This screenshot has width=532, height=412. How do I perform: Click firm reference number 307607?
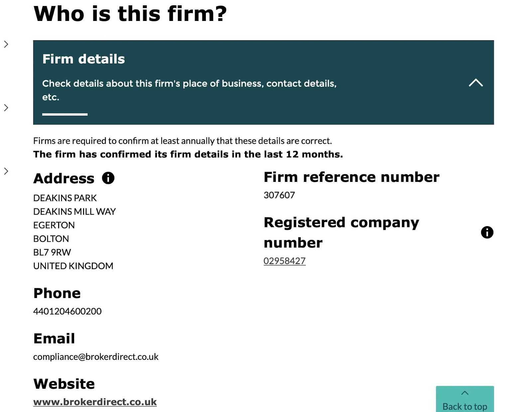coord(279,195)
